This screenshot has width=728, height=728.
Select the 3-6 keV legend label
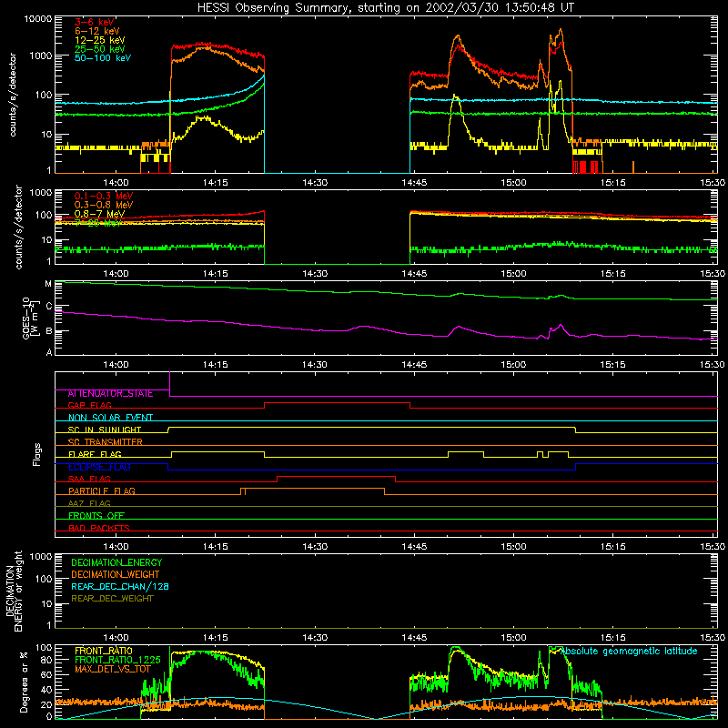pos(95,22)
